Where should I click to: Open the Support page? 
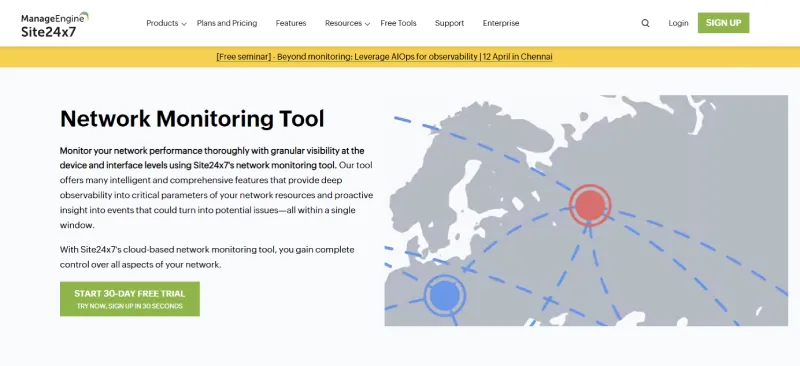[449, 23]
